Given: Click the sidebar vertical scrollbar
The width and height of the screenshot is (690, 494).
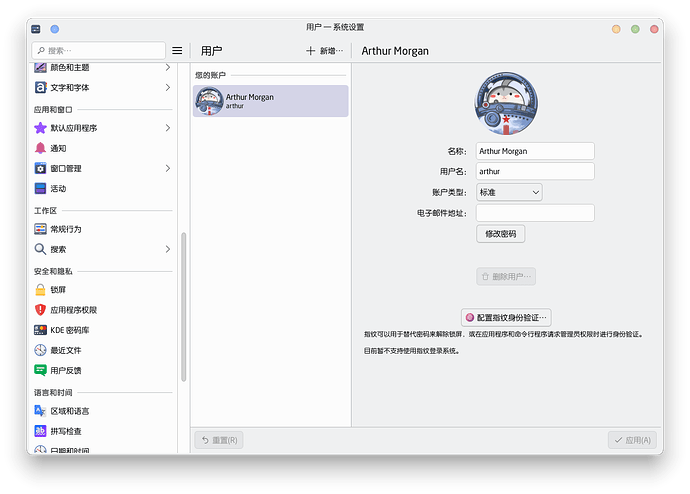Looking at the screenshot, I should click(184, 307).
